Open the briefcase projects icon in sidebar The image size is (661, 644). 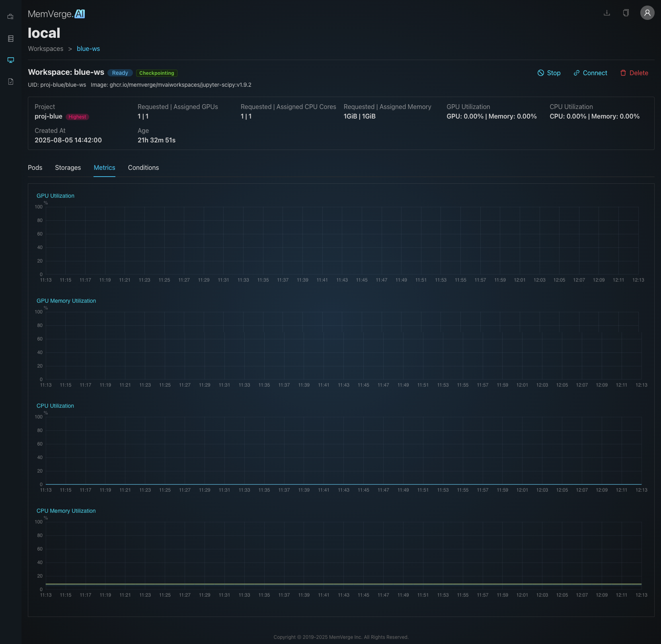(11, 17)
